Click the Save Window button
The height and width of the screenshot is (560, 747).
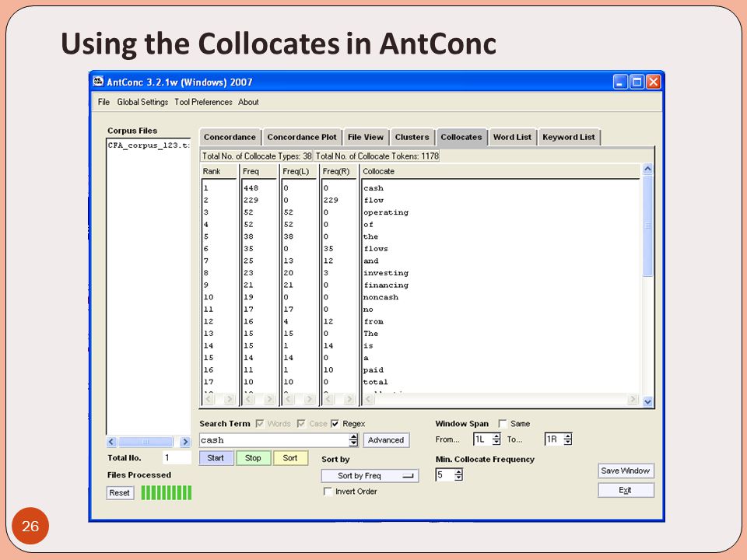pyautogui.click(x=626, y=471)
